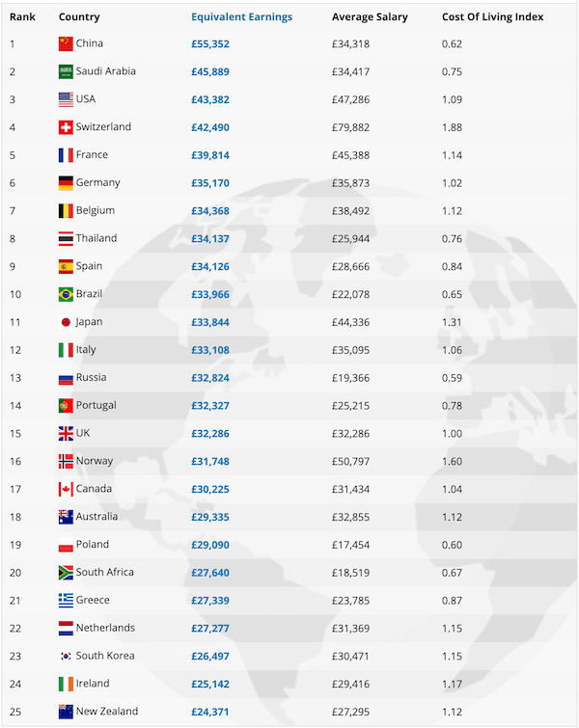Click the £32,286 UK equivalent earnings link
The image size is (579, 728).
[210, 434]
